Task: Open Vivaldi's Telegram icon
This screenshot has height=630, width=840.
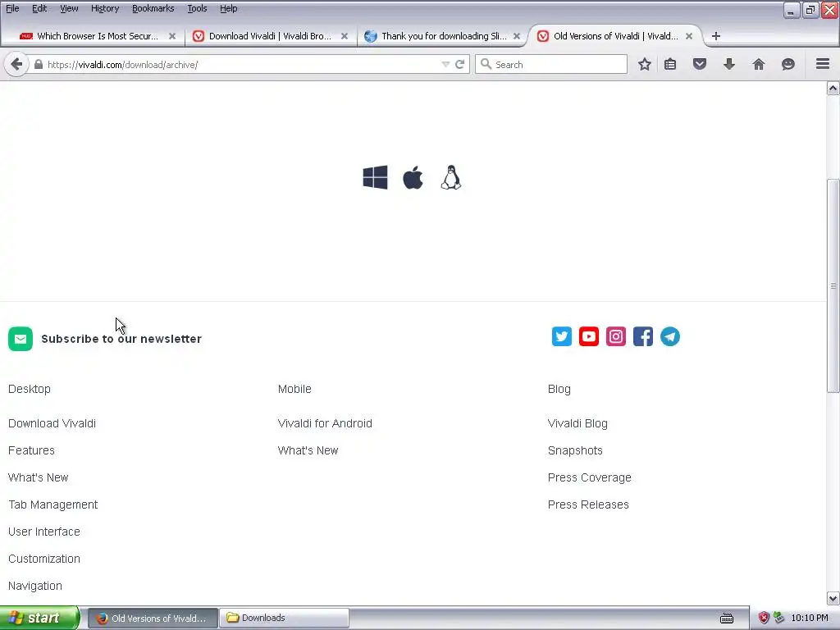Action: coord(670,336)
